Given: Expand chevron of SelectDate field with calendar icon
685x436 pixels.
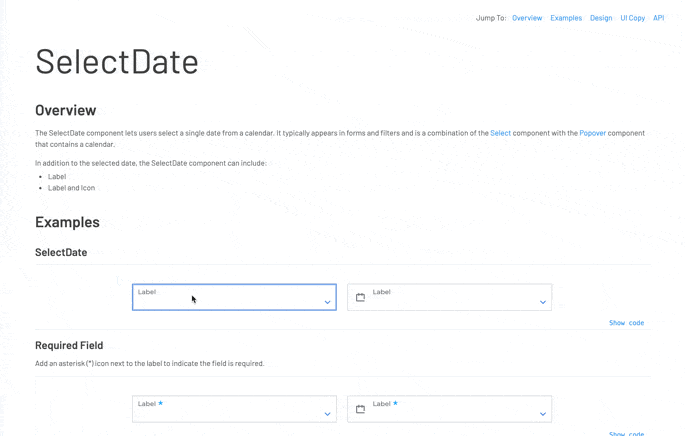Looking at the screenshot, I should pos(543,302).
